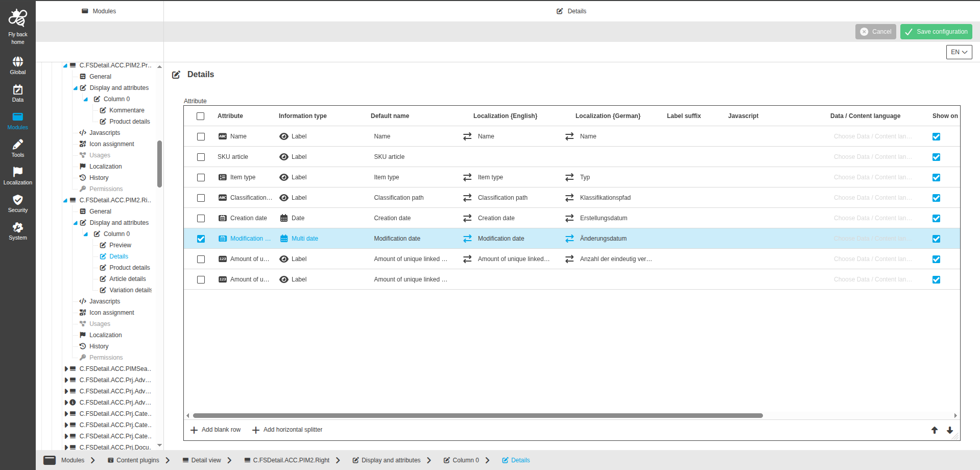The height and width of the screenshot is (470, 980).
Task: Select the Modules tab at top
Action: click(99, 11)
